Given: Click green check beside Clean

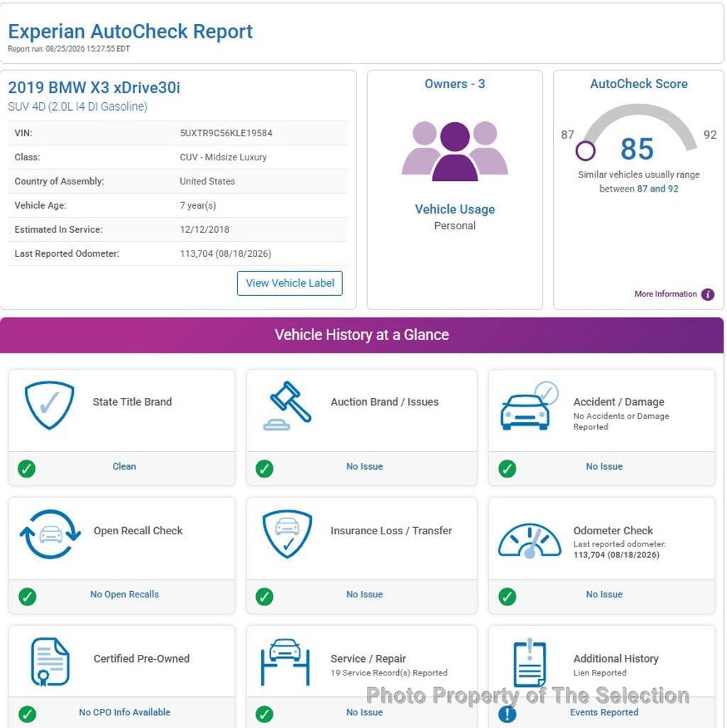Looking at the screenshot, I should [26, 468].
